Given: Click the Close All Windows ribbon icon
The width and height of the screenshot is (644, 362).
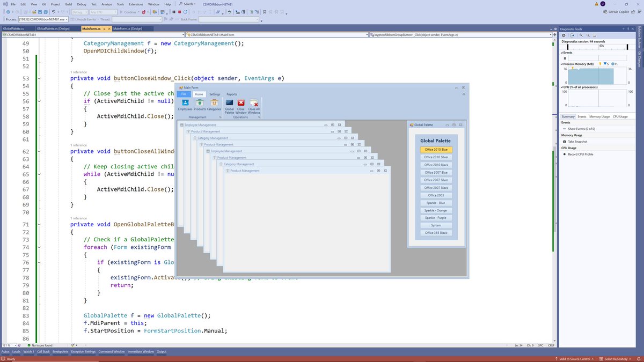Looking at the screenshot, I should tap(254, 102).
